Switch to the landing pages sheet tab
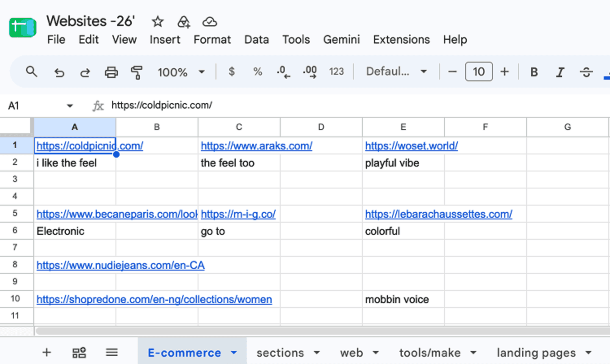The image size is (610, 364). click(x=536, y=353)
